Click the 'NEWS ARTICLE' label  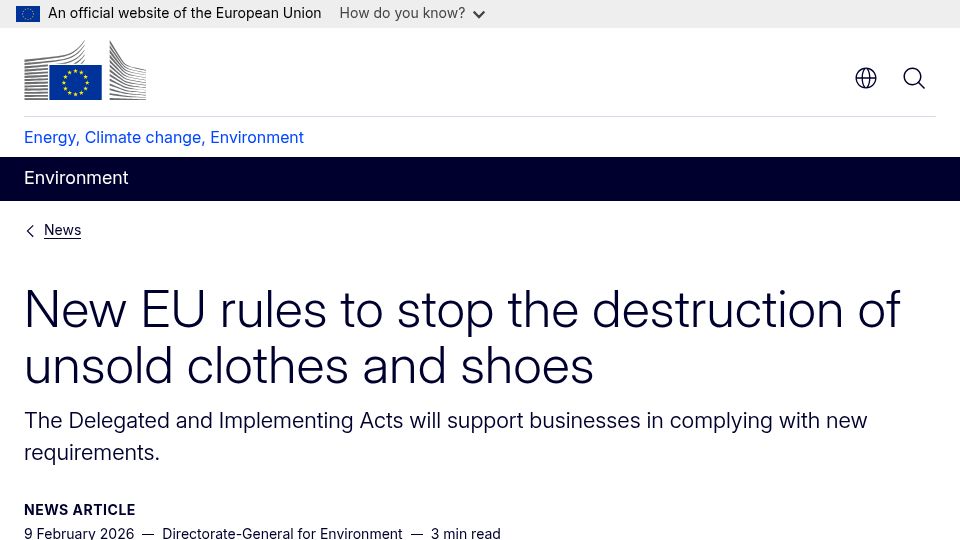(80, 510)
